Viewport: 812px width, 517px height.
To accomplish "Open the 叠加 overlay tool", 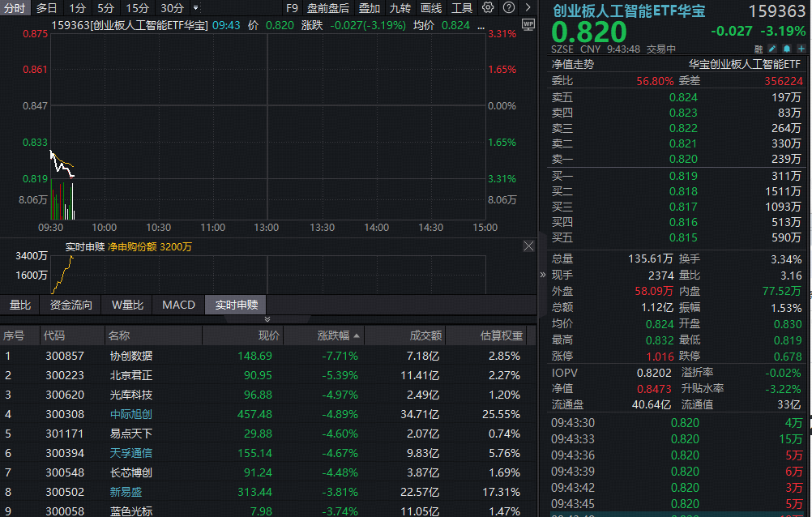I will [x=370, y=8].
